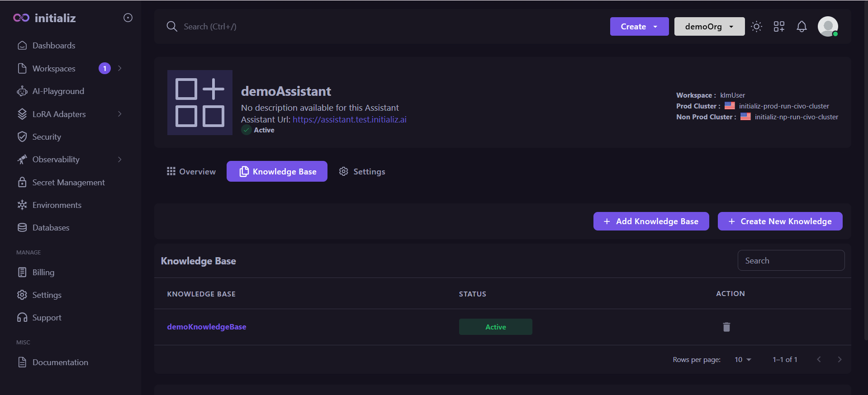Toggle the sidebar pin circle icon

(128, 18)
